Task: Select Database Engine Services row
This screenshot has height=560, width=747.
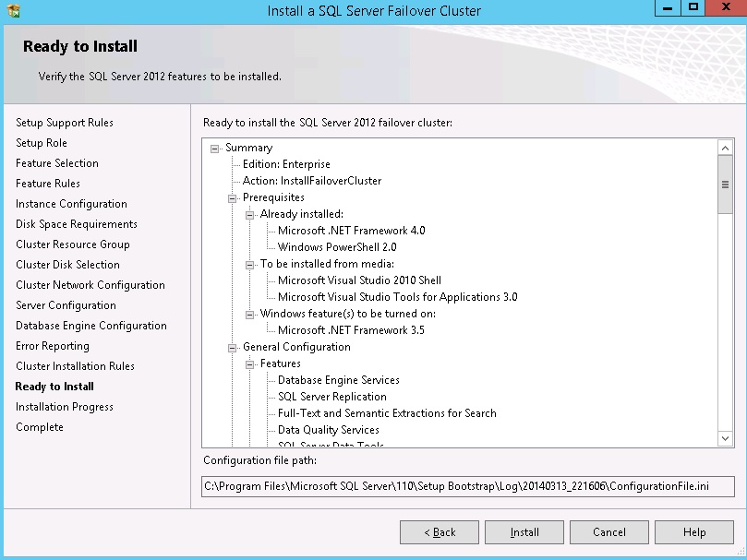Action: pos(338,380)
